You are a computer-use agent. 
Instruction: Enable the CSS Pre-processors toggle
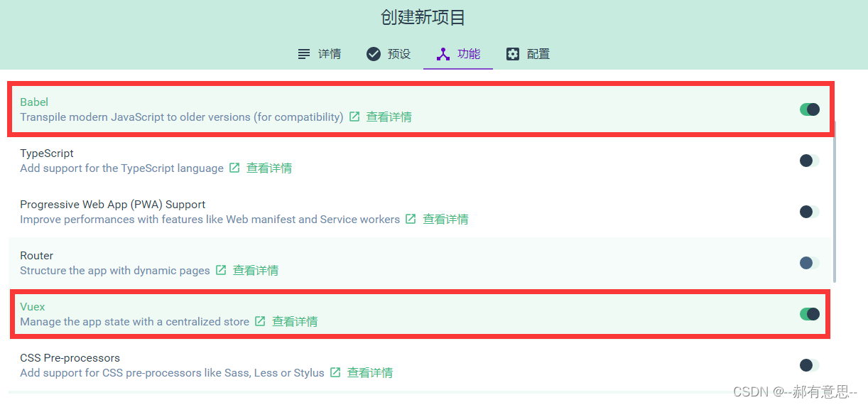tap(810, 365)
